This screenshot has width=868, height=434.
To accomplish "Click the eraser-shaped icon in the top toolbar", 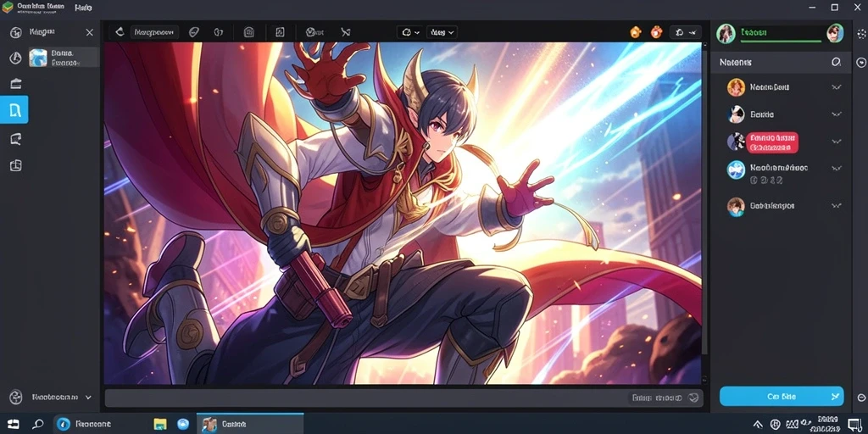I will 193,32.
